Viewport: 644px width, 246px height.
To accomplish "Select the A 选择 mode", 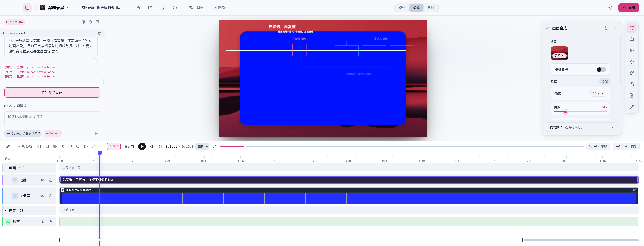I will [114, 146].
